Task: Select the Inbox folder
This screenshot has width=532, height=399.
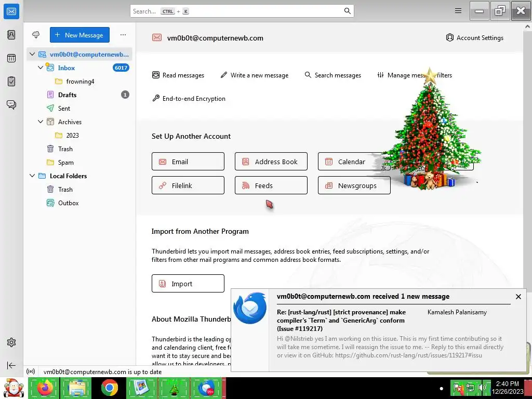Action: (x=79, y=68)
